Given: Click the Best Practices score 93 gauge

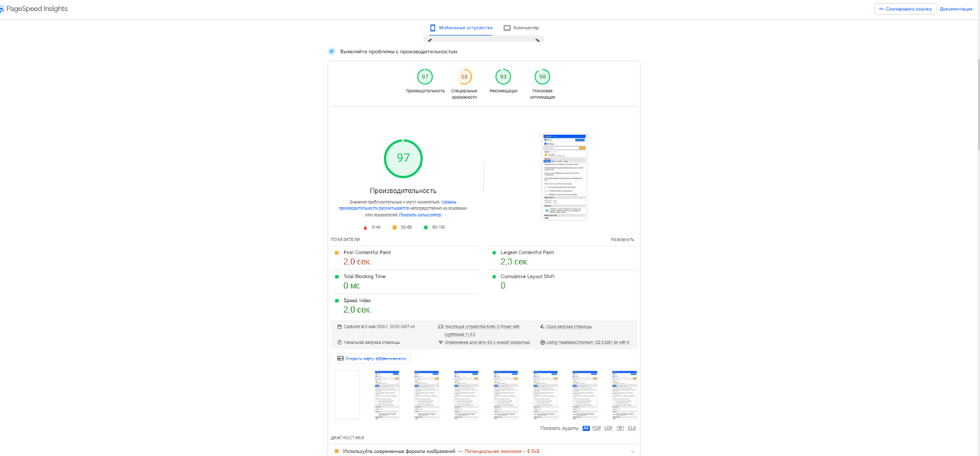Looking at the screenshot, I should click(x=503, y=77).
